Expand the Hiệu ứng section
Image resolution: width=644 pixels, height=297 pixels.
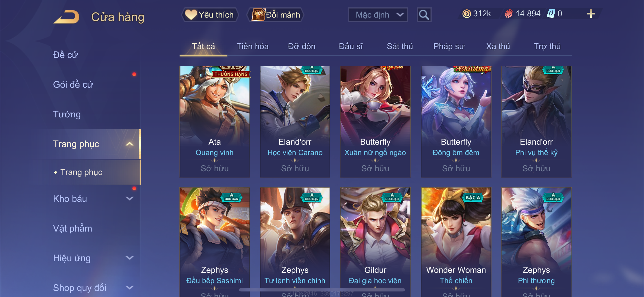click(129, 258)
